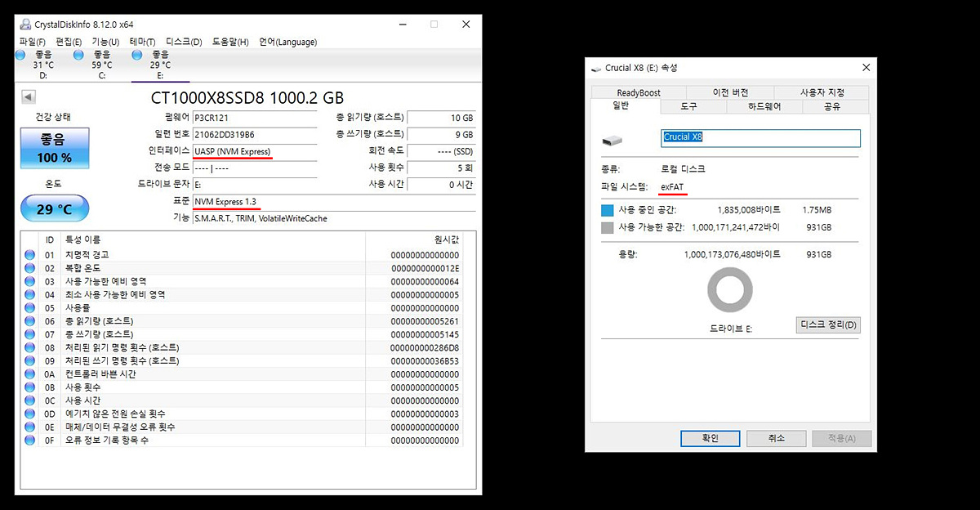The height and width of the screenshot is (510, 980).
Task: Open the 디스크(D) menu
Action: click(184, 42)
